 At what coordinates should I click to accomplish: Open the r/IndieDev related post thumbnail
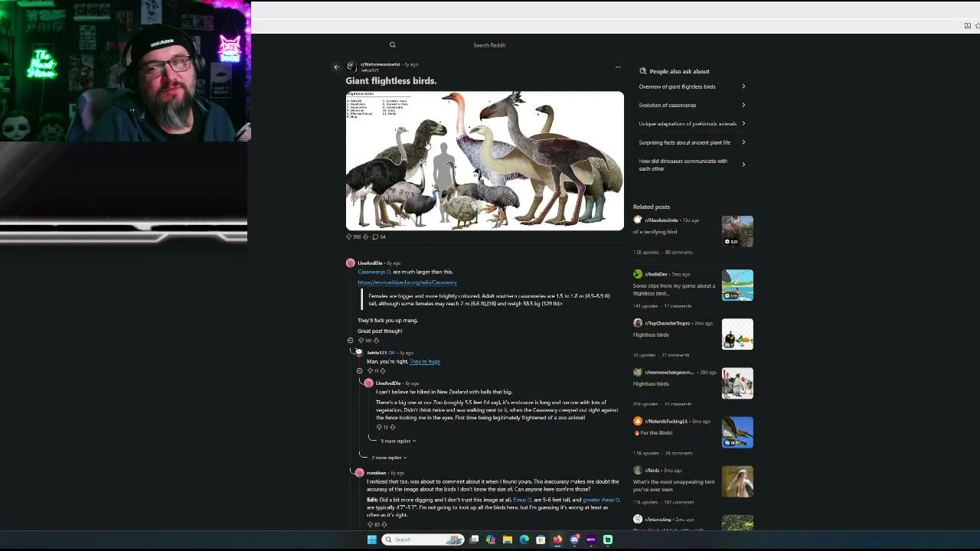737,285
